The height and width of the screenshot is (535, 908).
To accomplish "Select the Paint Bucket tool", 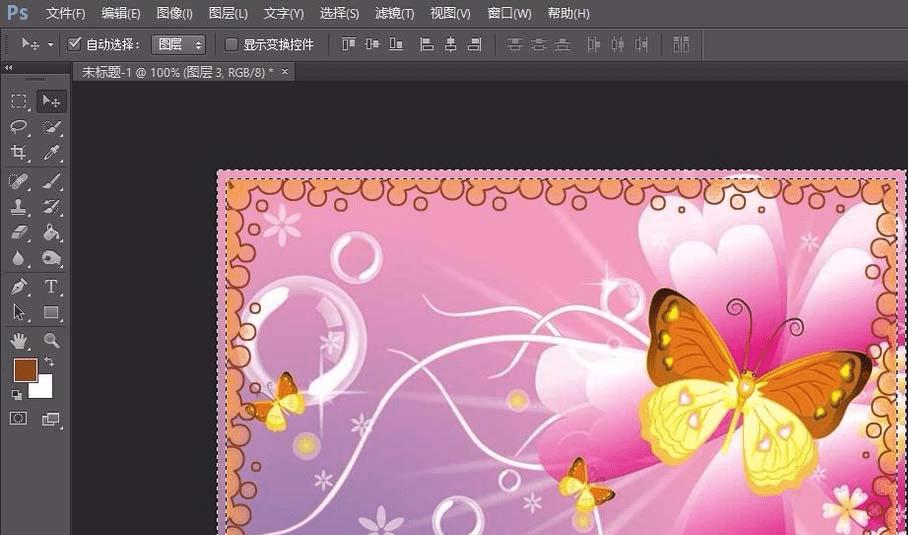I will point(52,232).
